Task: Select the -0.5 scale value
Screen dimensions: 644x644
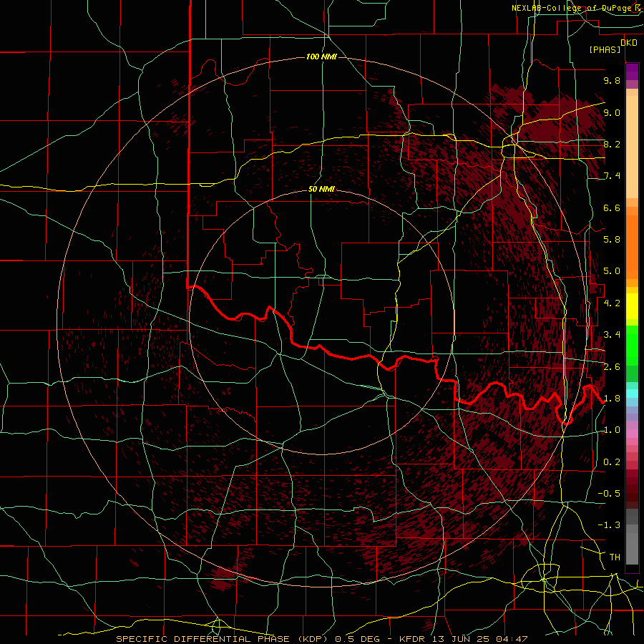Action: click(x=609, y=494)
